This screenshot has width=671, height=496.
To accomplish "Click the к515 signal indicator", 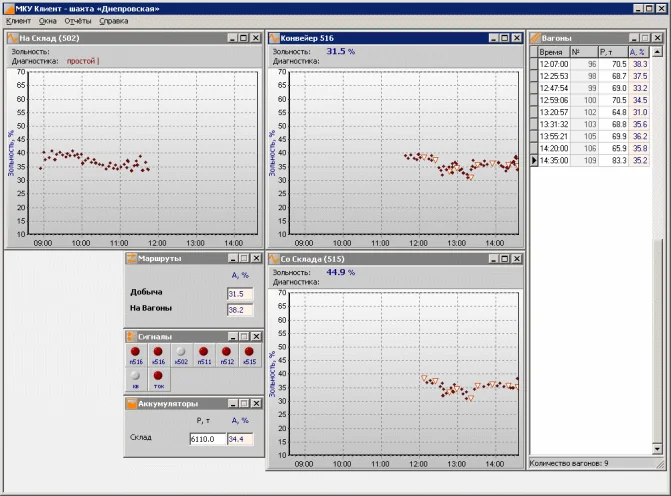I will tap(250, 353).
